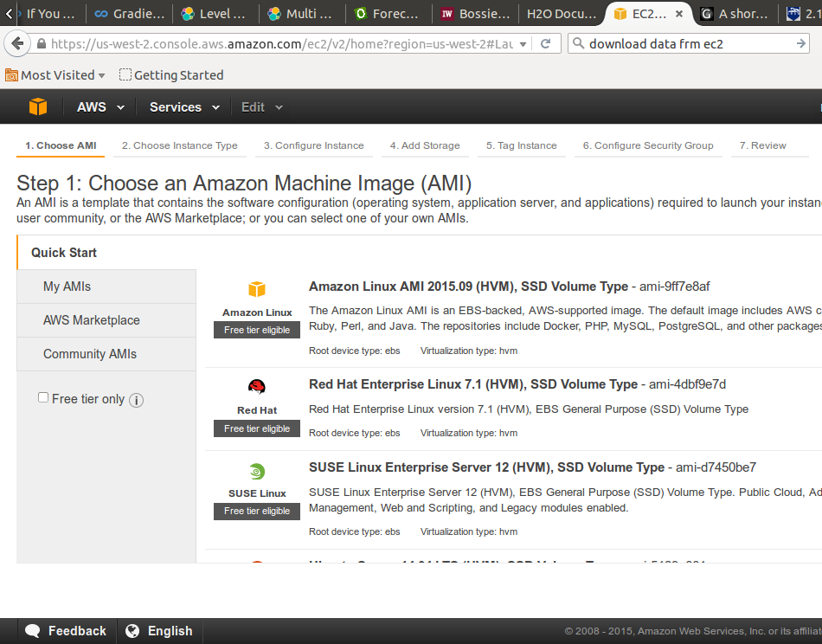Click the Red Hat logo icon

point(257,387)
